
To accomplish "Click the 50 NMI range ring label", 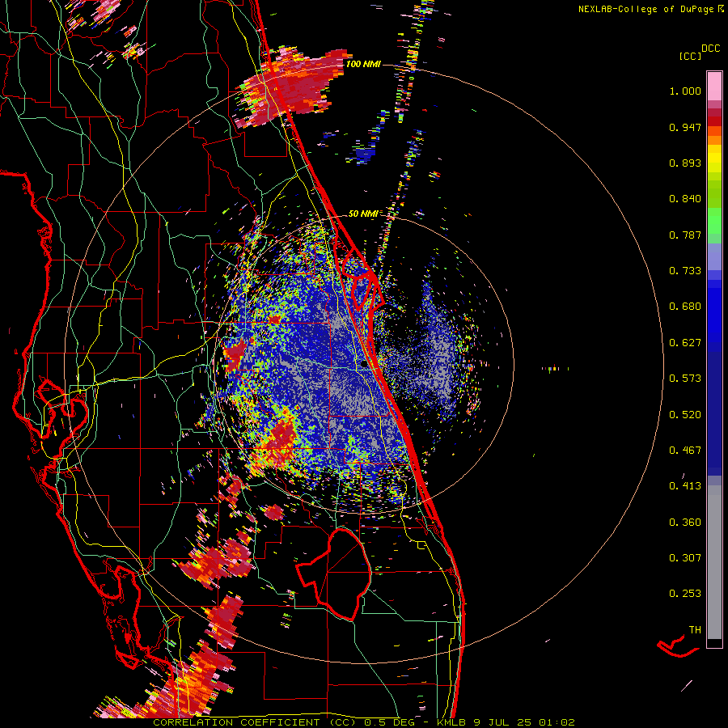I will coord(363,214).
